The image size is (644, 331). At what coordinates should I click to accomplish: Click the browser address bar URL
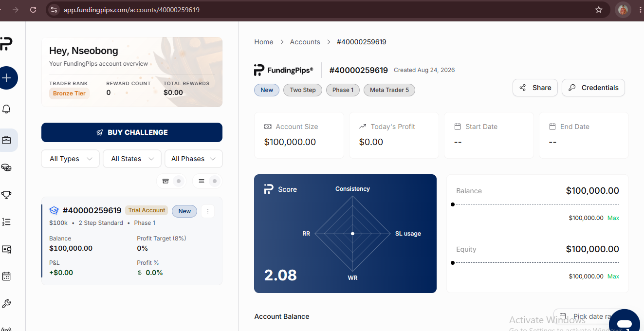click(131, 10)
